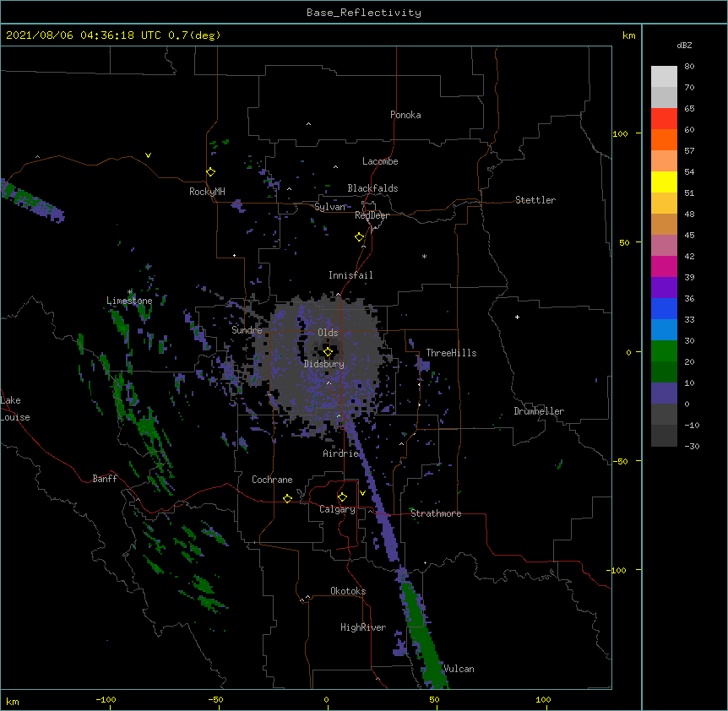Click the RockyMH map label
The image size is (728, 711).
[207, 192]
